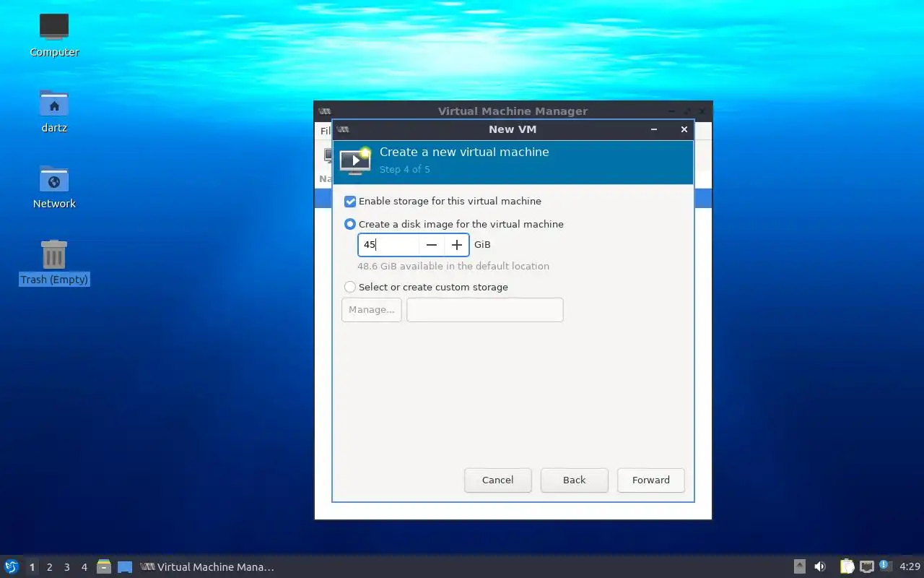
Task: Click Virtual Machine Manager window title icon
Action: [325, 111]
